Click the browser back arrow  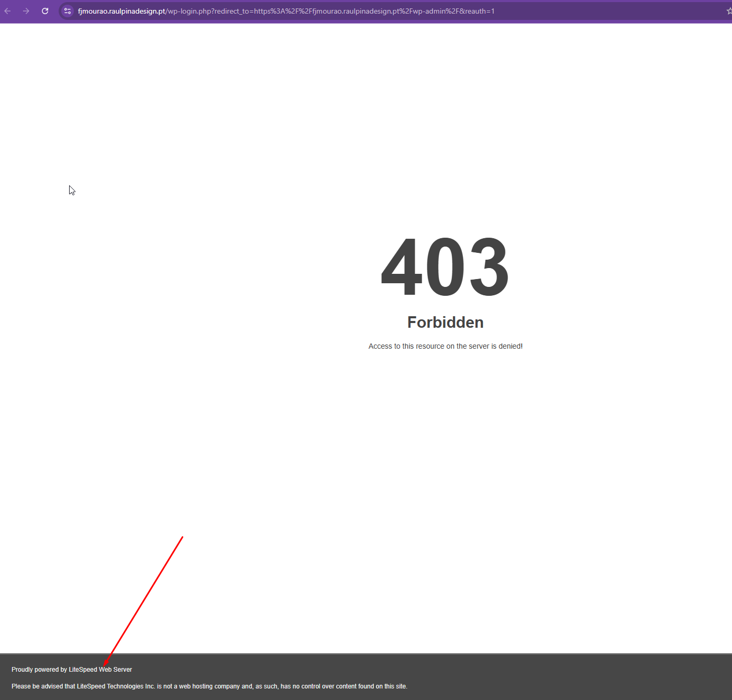click(x=7, y=11)
